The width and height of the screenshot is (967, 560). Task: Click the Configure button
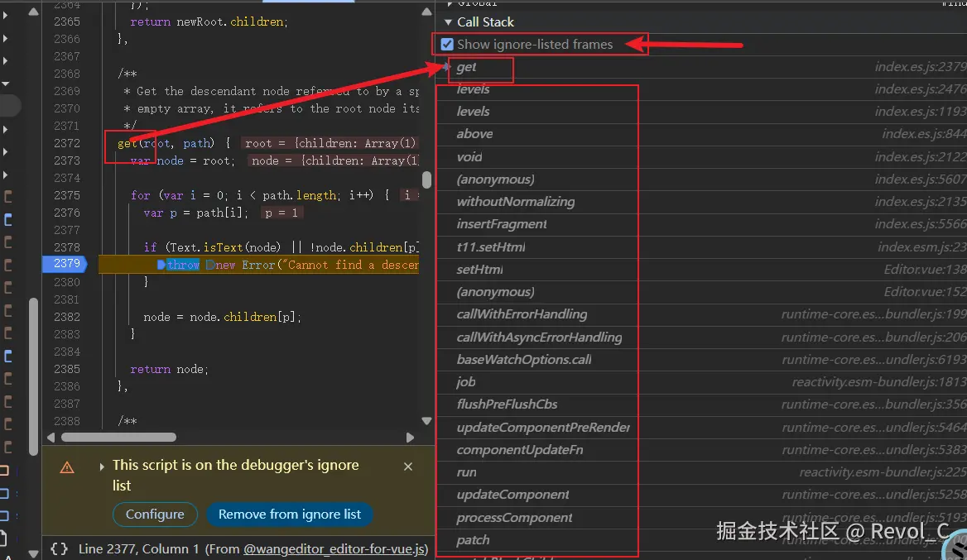[x=155, y=515]
